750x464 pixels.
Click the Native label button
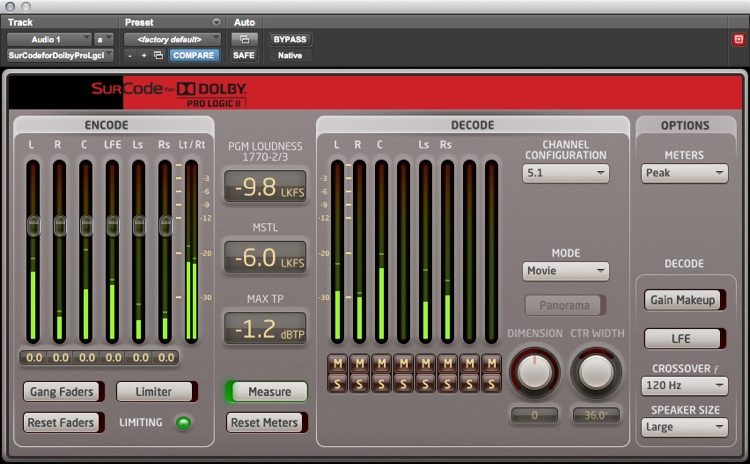pos(290,55)
